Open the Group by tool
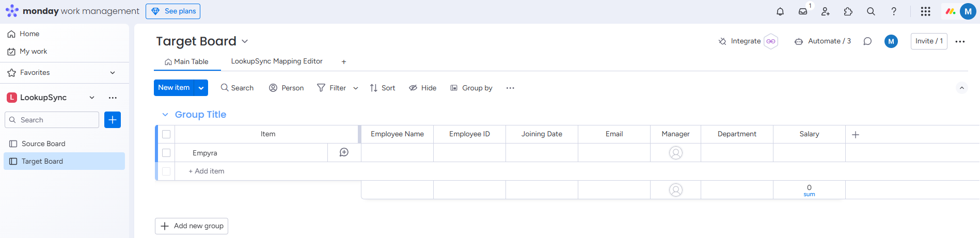980x238 pixels. (471, 88)
